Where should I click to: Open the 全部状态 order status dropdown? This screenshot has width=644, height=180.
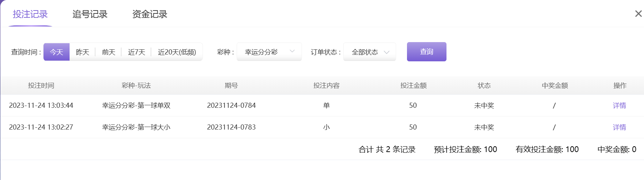(x=369, y=52)
